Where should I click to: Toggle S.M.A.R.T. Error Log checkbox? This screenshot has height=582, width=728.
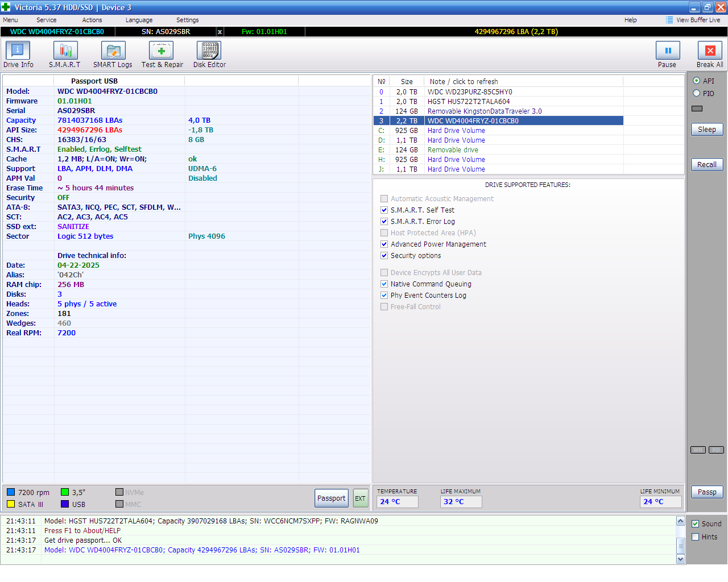tap(384, 222)
